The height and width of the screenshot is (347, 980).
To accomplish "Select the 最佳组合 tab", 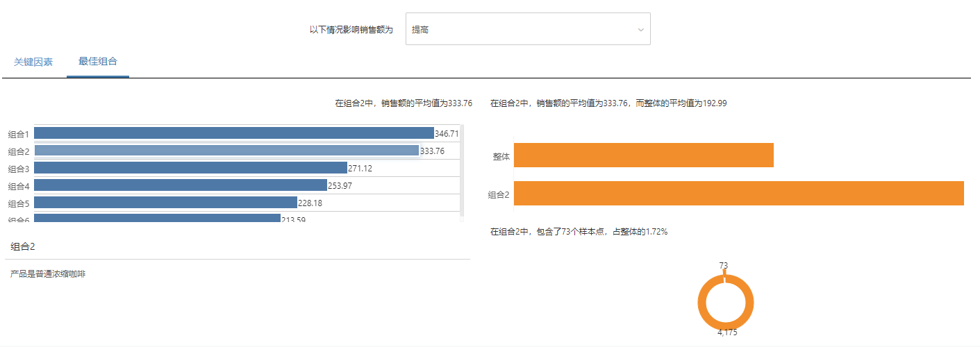I will (x=98, y=62).
